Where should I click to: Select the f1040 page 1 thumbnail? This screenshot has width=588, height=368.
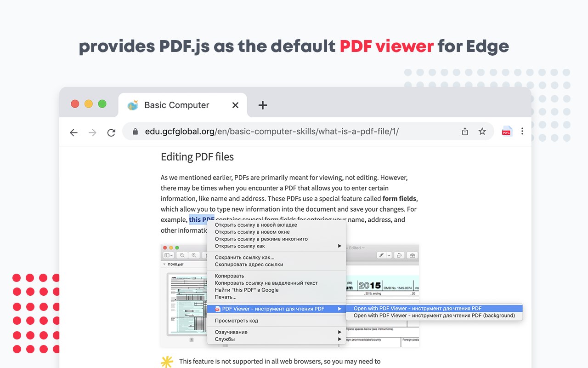coord(187,305)
